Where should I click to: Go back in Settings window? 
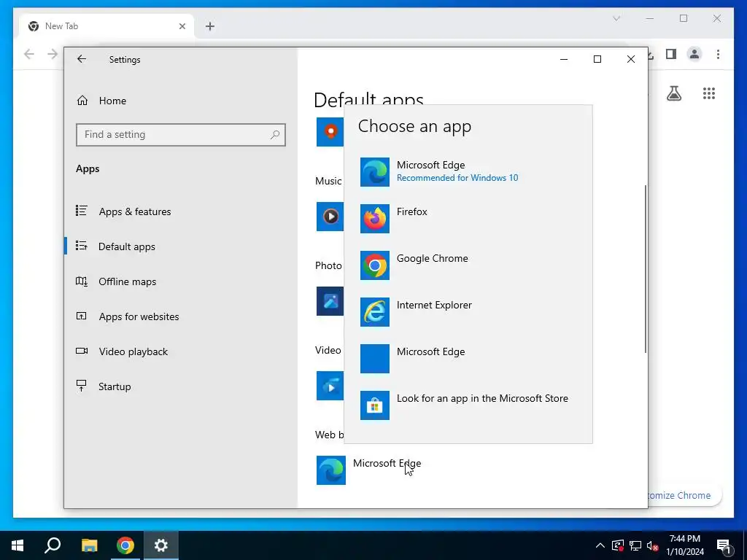[x=82, y=59]
